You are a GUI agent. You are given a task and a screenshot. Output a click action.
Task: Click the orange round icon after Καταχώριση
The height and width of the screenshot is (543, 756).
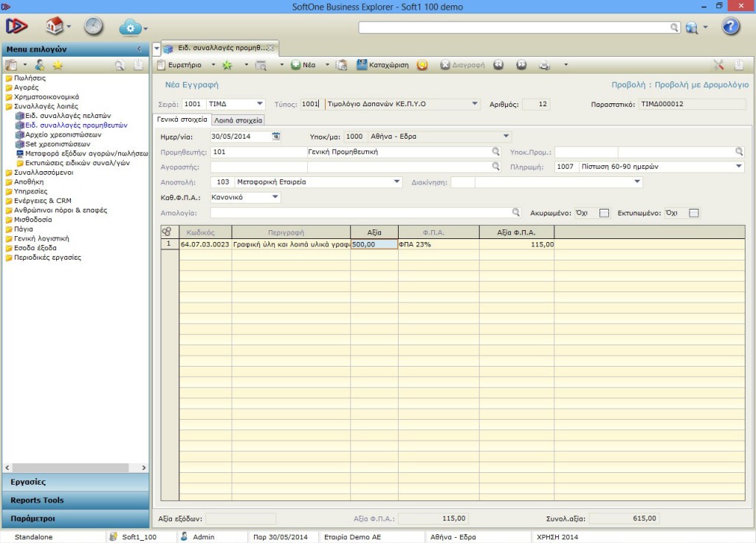pos(422,65)
